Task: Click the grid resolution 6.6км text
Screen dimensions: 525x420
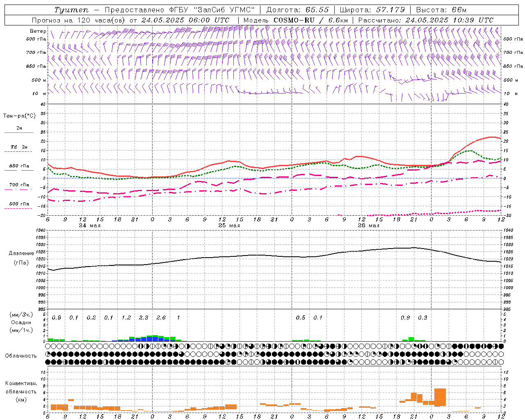Action: click(x=338, y=20)
